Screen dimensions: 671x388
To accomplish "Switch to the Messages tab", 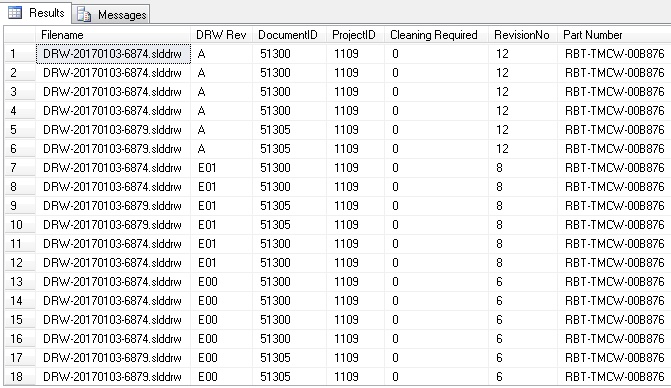I will click(111, 14).
